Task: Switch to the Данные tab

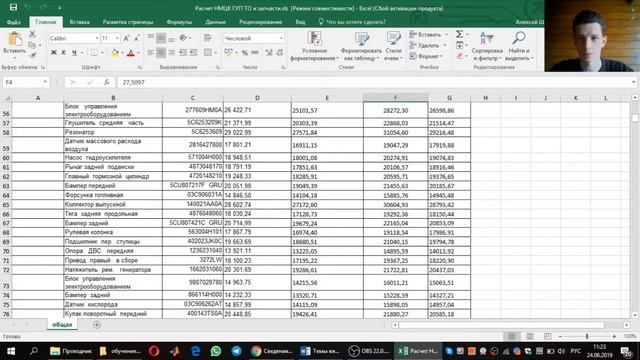Action: point(216,22)
